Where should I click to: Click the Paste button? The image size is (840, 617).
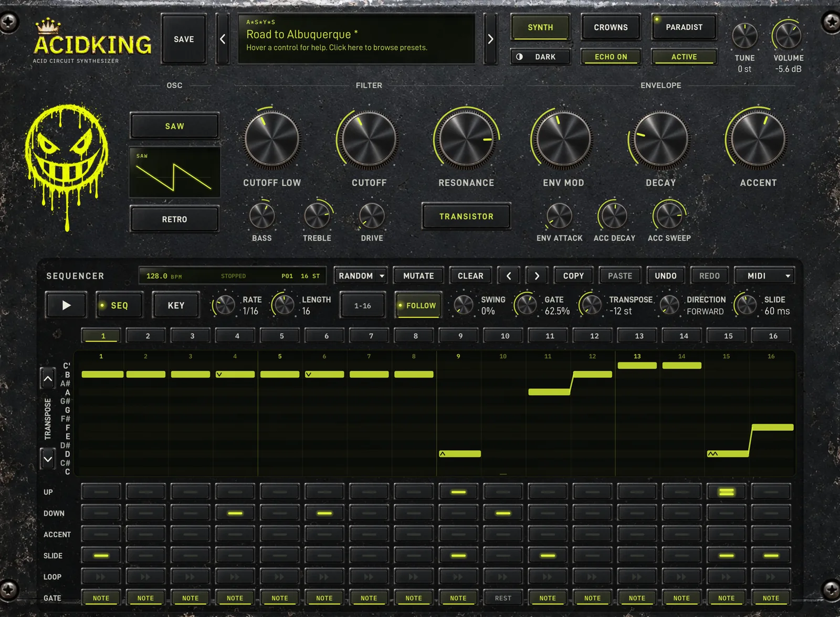pos(620,276)
